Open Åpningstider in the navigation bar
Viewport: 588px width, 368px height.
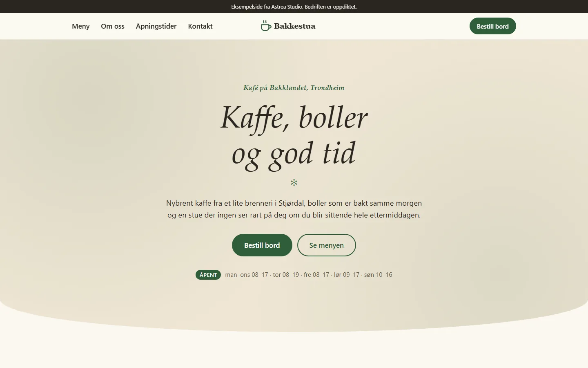(156, 26)
